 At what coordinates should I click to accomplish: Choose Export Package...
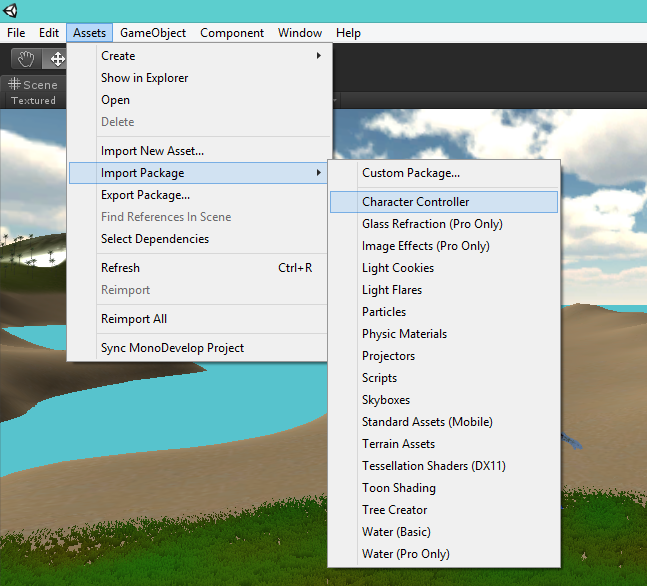point(198,195)
